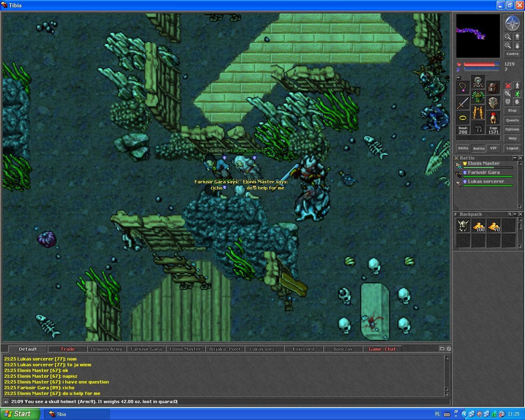Select the amulet in necklace slot
Viewport: 525px width, 420px height.
coord(463,87)
